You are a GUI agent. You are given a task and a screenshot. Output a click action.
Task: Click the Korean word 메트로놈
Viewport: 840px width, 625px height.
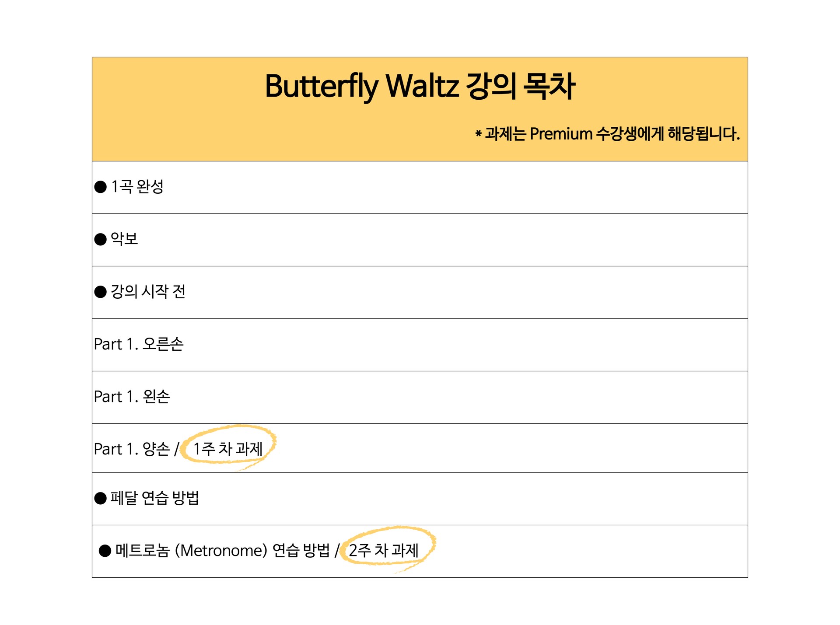pos(142,550)
